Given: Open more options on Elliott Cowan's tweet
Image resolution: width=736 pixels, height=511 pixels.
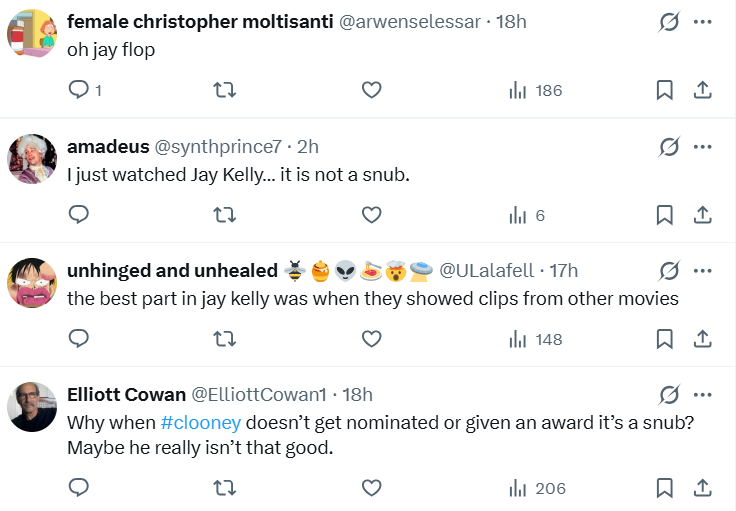Looking at the screenshot, I should [x=703, y=395].
